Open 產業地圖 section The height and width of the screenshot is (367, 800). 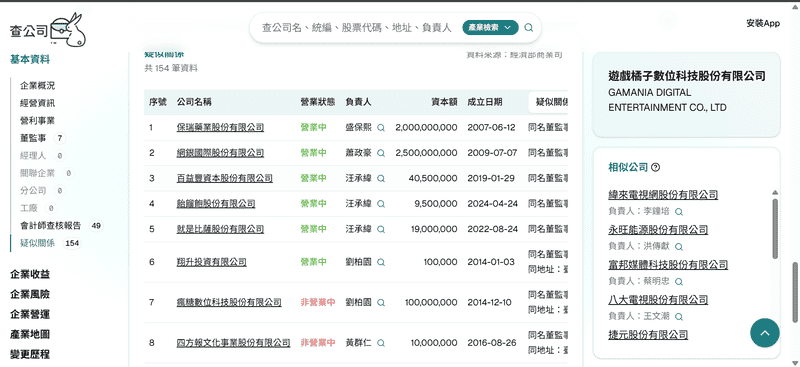pyautogui.click(x=30, y=334)
